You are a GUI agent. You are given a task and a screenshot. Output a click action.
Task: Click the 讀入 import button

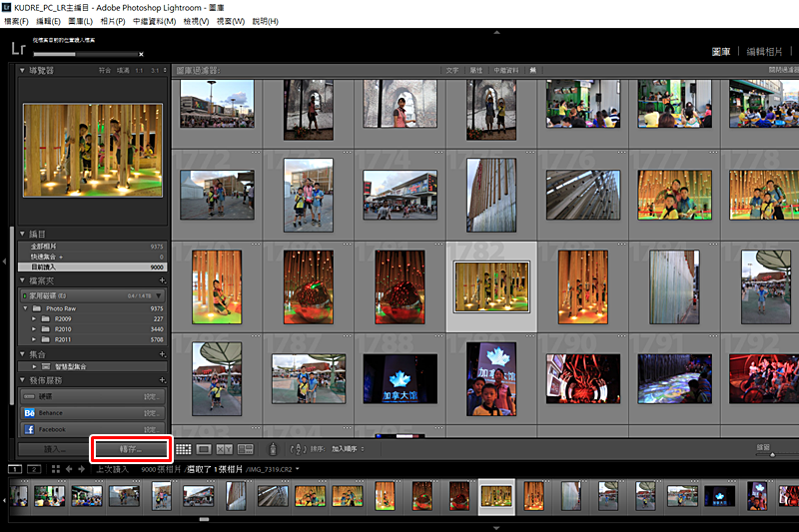(x=54, y=449)
